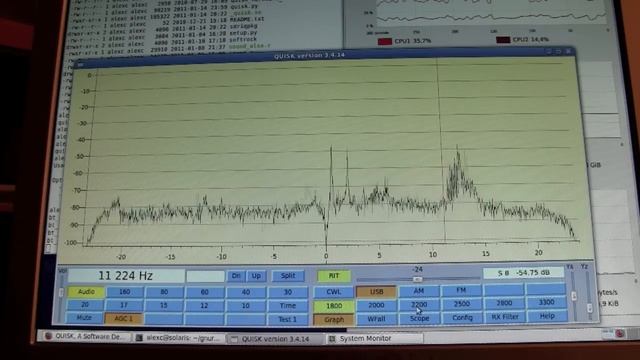Select the 80 meter band
Image resolution: width=640 pixels, height=360 pixels.
click(x=164, y=292)
